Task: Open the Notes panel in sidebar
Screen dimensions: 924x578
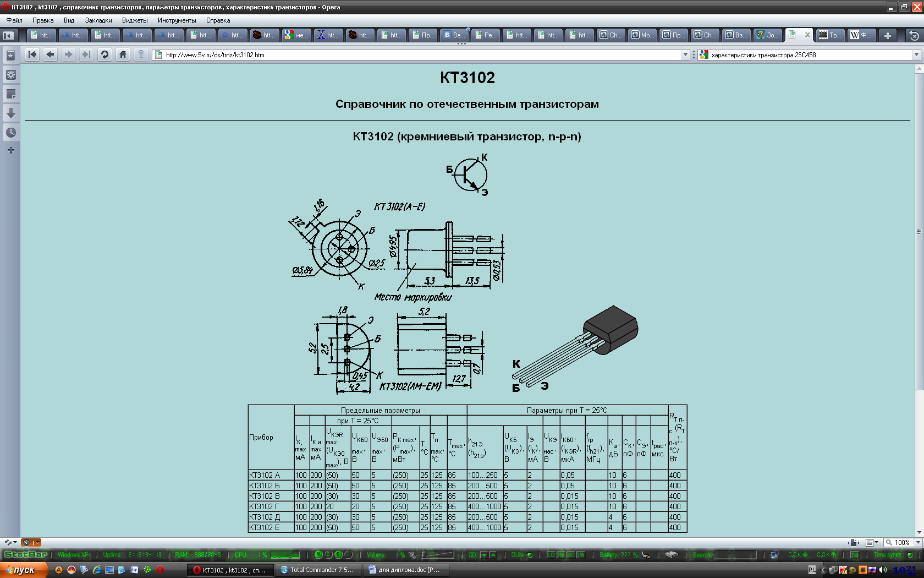Action: click(x=10, y=94)
